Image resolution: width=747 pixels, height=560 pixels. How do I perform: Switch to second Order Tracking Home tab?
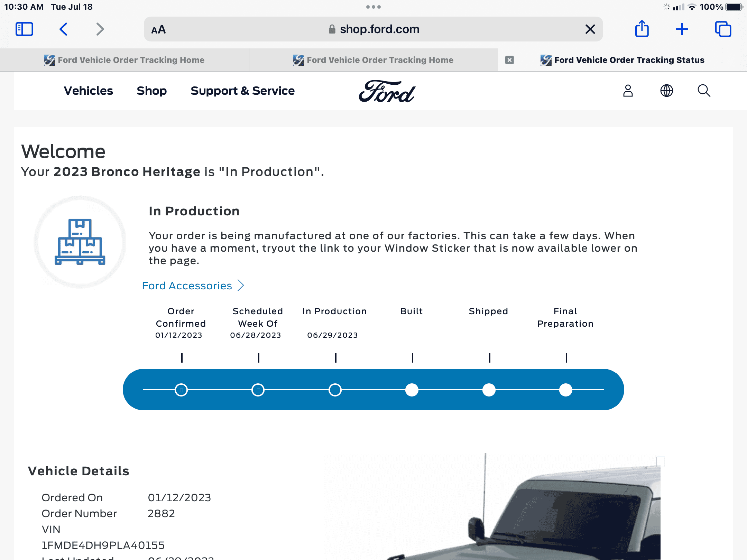pos(373,60)
